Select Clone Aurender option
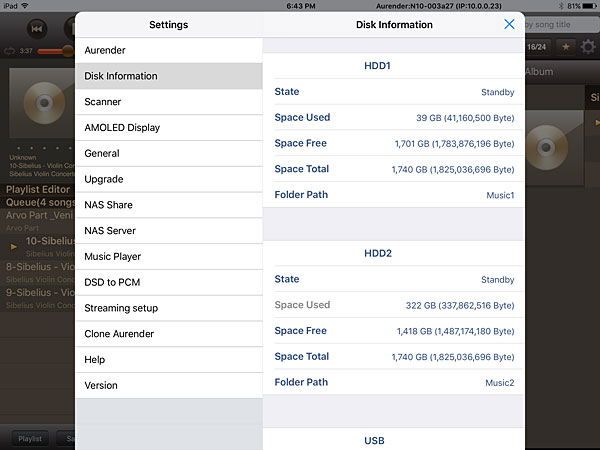 pyautogui.click(x=169, y=334)
